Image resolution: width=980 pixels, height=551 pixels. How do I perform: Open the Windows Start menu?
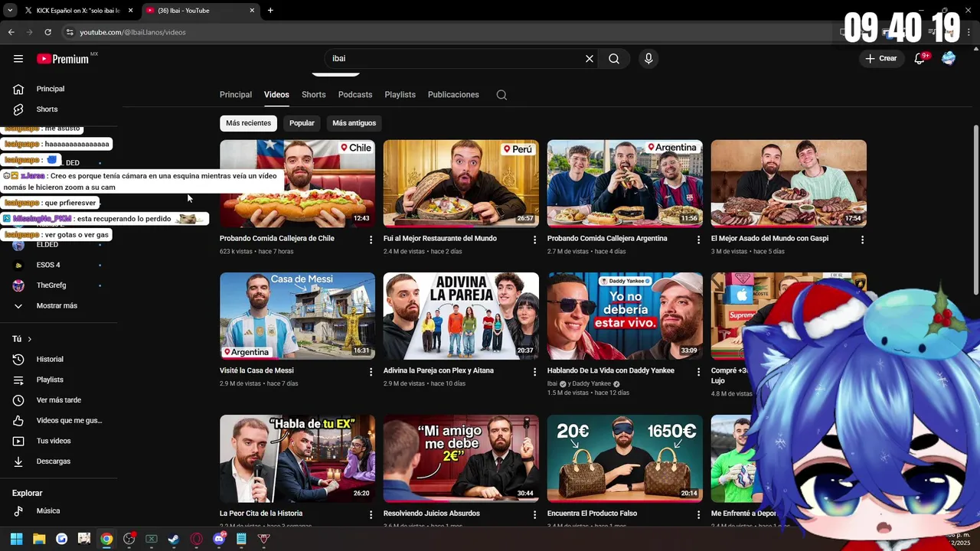pos(16,539)
